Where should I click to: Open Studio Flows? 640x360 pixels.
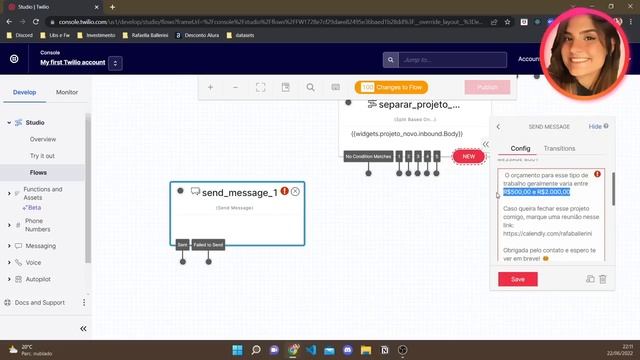click(38, 173)
